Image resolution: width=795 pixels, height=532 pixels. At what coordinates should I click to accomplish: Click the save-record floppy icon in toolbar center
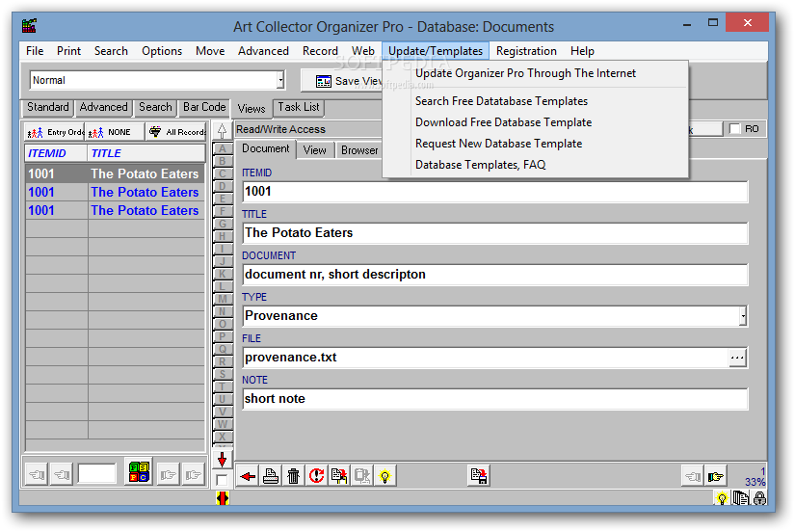478,476
